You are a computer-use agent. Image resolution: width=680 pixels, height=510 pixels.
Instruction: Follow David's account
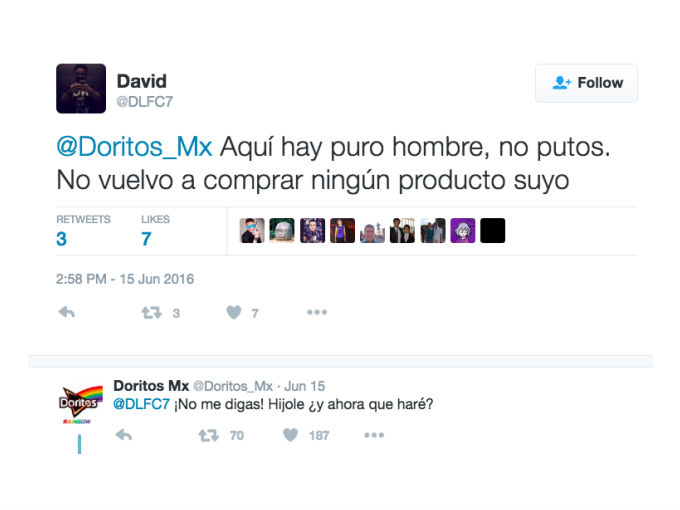(586, 83)
